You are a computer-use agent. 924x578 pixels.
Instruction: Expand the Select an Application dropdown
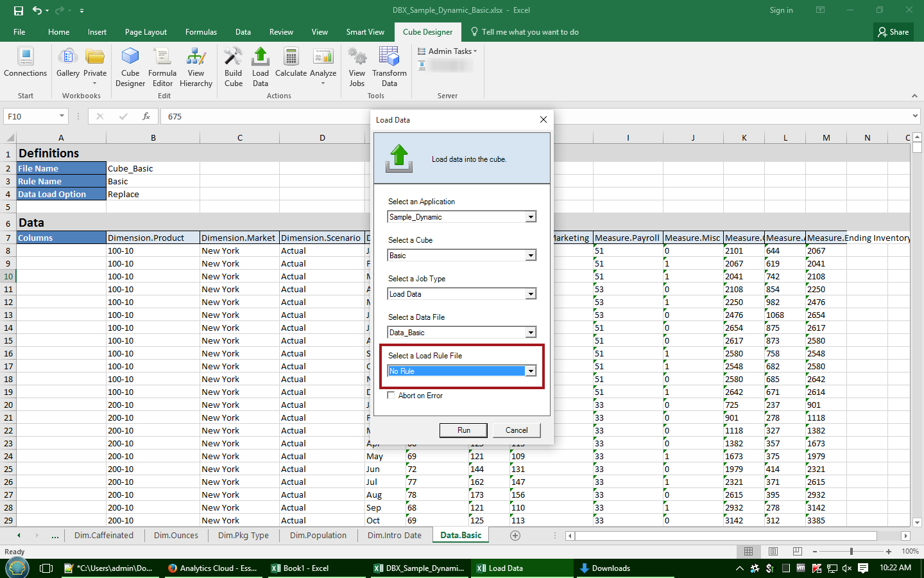(x=531, y=217)
